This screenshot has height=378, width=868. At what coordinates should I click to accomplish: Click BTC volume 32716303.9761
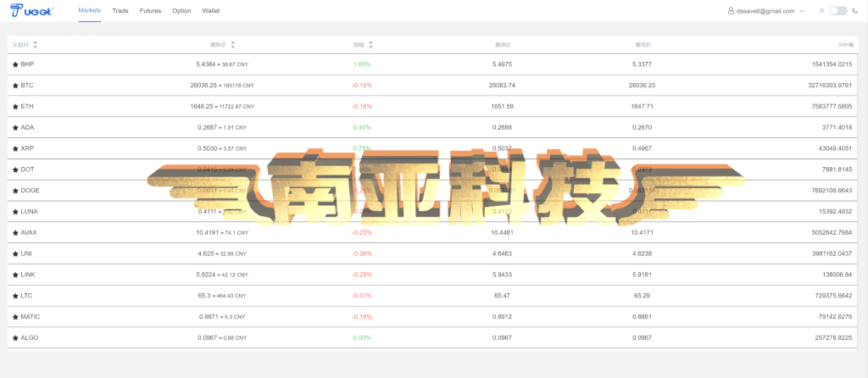(830, 86)
